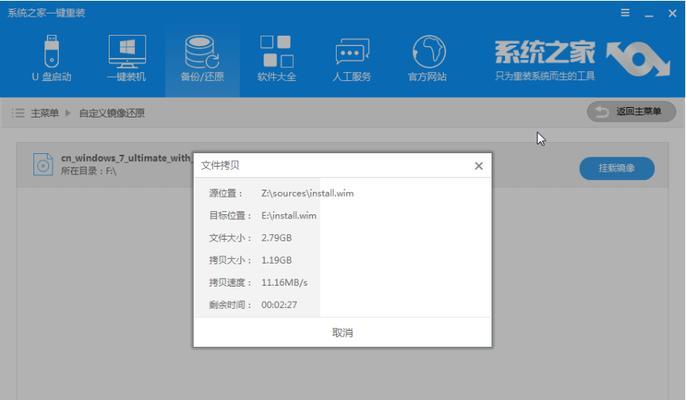Click the 系统之家一键重装 window title
Image resolution: width=686 pixels, height=400 pixels.
point(46,13)
